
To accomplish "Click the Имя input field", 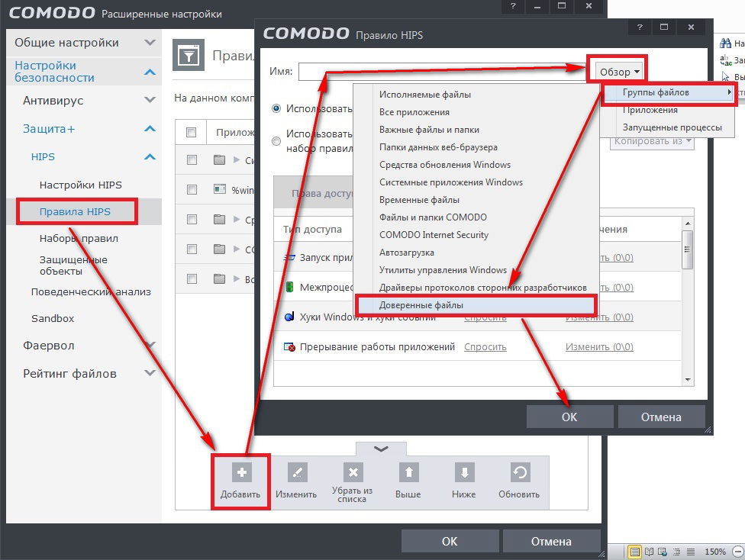I will tap(443, 72).
